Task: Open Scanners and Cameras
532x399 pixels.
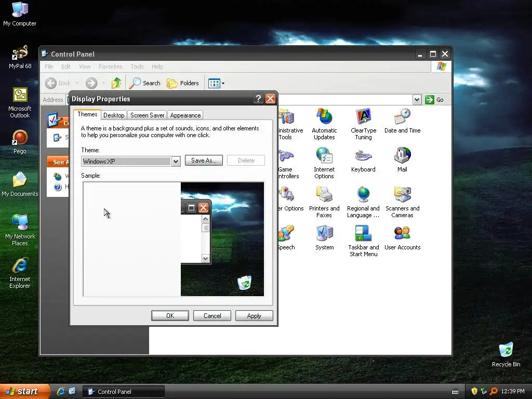Action: (403, 202)
